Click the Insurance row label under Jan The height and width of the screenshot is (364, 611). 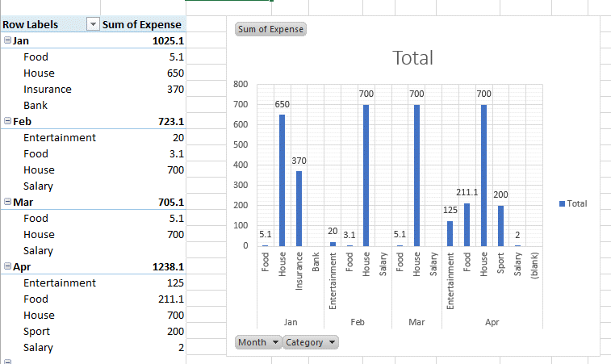[x=48, y=89]
